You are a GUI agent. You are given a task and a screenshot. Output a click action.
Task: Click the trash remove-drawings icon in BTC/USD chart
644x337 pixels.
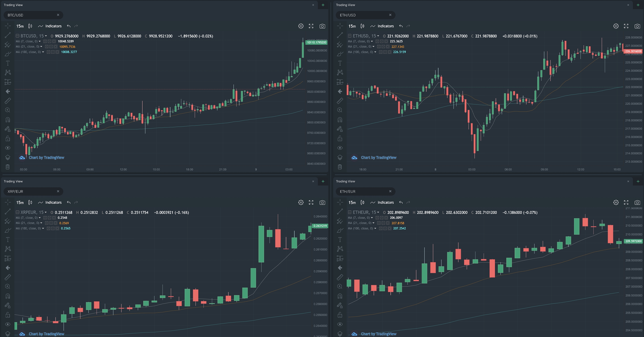pyautogui.click(x=8, y=167)
